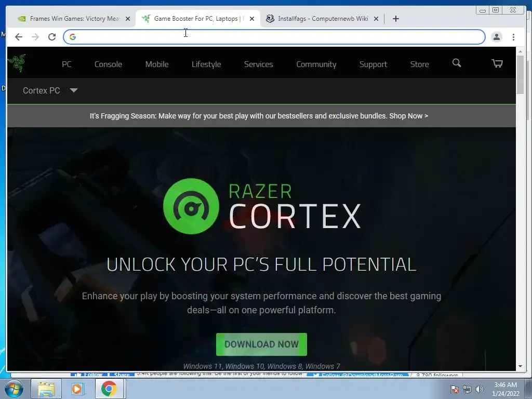Open the Windows Start orb
The image size is (532, 399).
(x=14, y=389)
